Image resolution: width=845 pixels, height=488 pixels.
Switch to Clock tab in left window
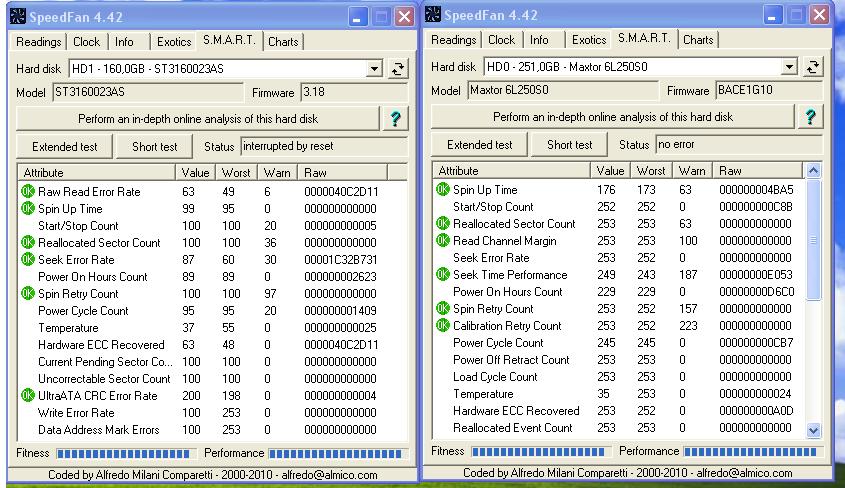coord(86,41)
